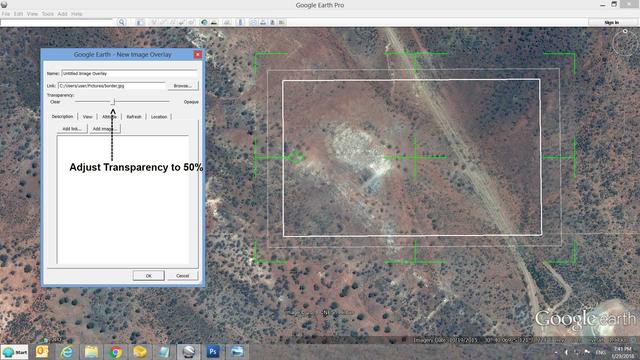Switch to the Refresh tab

[x=134, y=117]
